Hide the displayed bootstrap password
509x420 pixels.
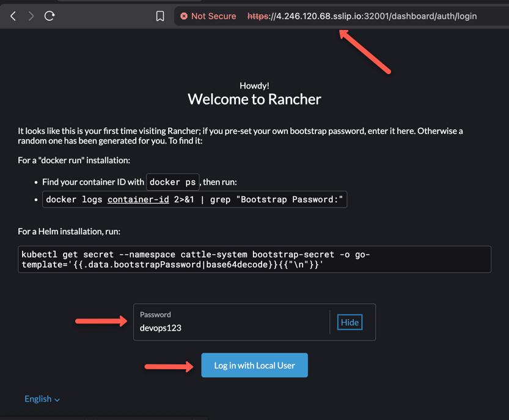(x=349, y=322)
